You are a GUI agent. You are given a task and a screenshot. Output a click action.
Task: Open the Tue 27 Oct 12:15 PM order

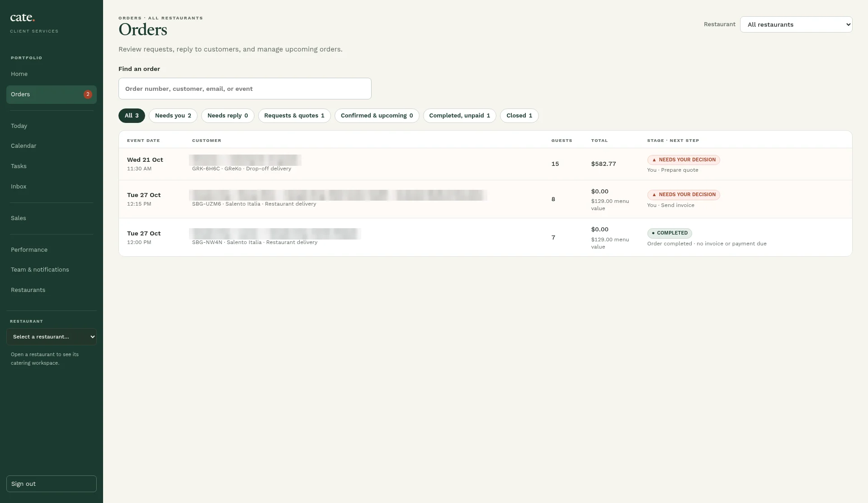tap(486, 199)
